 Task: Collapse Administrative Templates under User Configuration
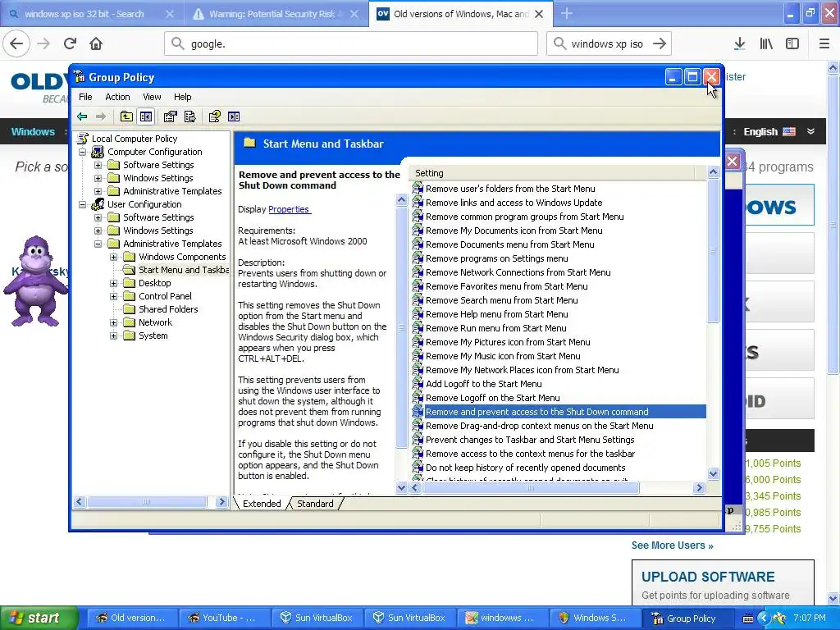98,244
